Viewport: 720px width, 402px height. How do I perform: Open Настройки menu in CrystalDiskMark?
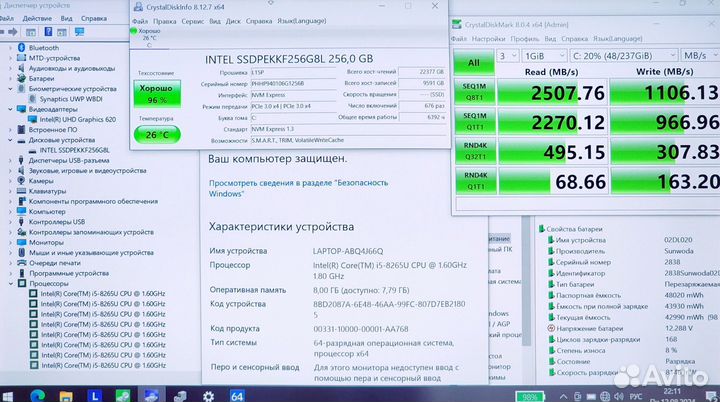(488, 39)
